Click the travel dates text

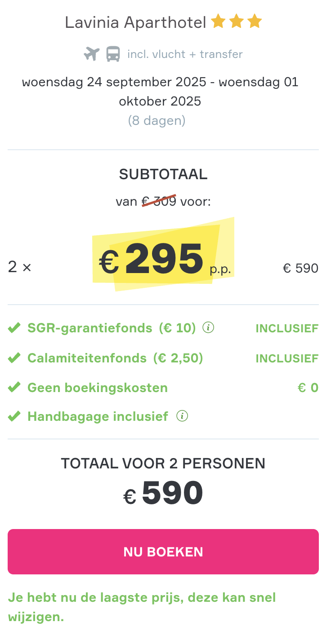coord(160,92)
